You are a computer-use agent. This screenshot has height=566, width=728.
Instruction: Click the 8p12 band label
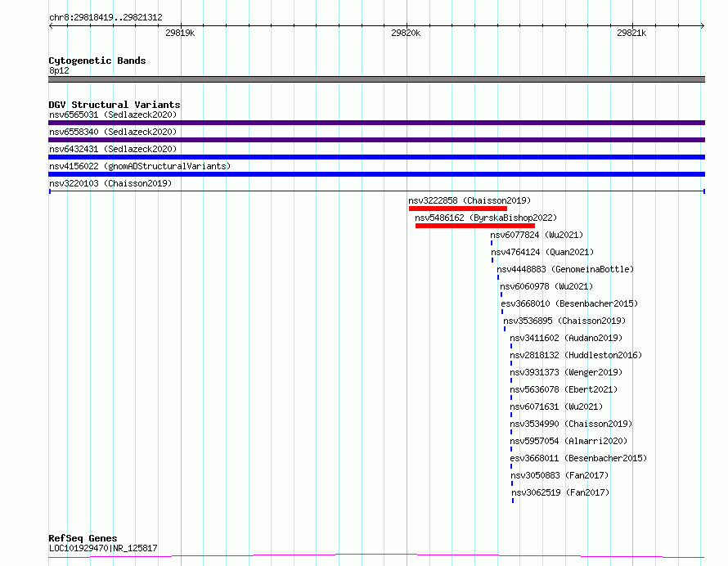[59, 70]
